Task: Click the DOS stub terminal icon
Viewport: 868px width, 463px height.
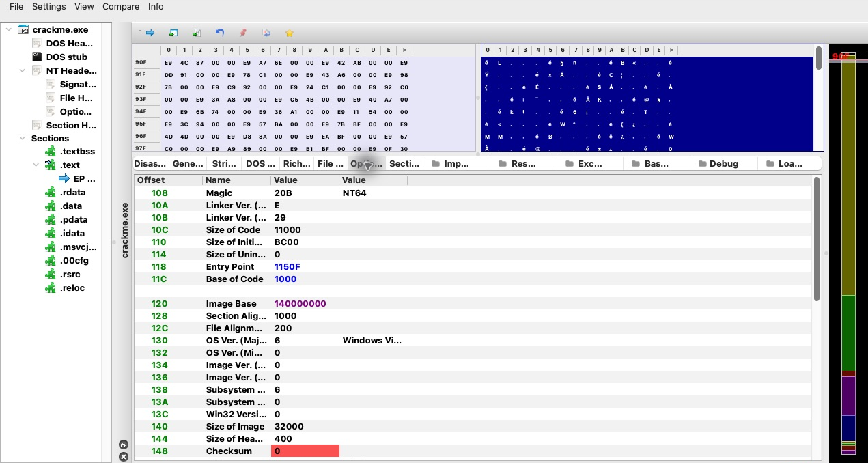Action: pos(38,57)
